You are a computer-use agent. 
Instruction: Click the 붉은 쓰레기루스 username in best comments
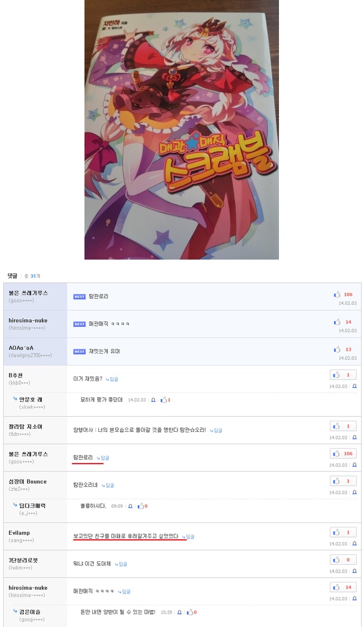[x=28, y=293]
